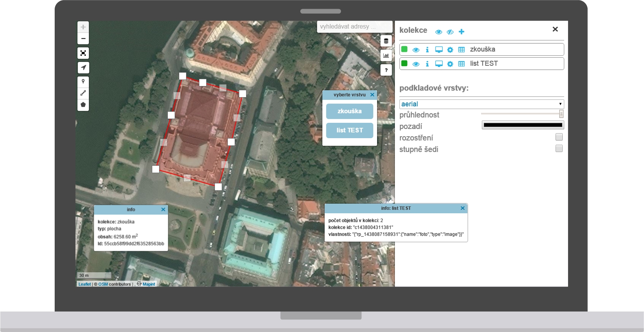
Task: Activate the geolocation arrow tool
Action: 83,68
